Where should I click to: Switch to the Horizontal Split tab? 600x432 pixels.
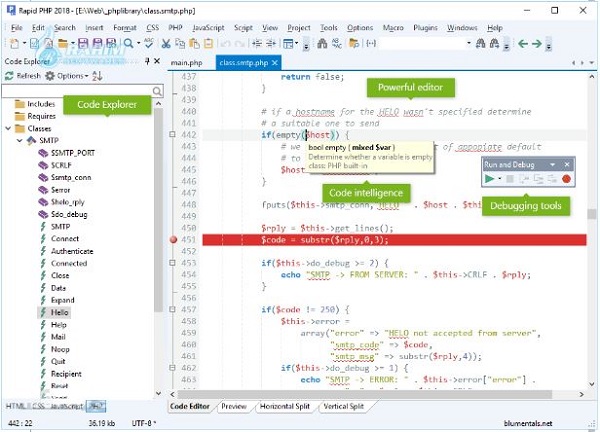point(285,406)
